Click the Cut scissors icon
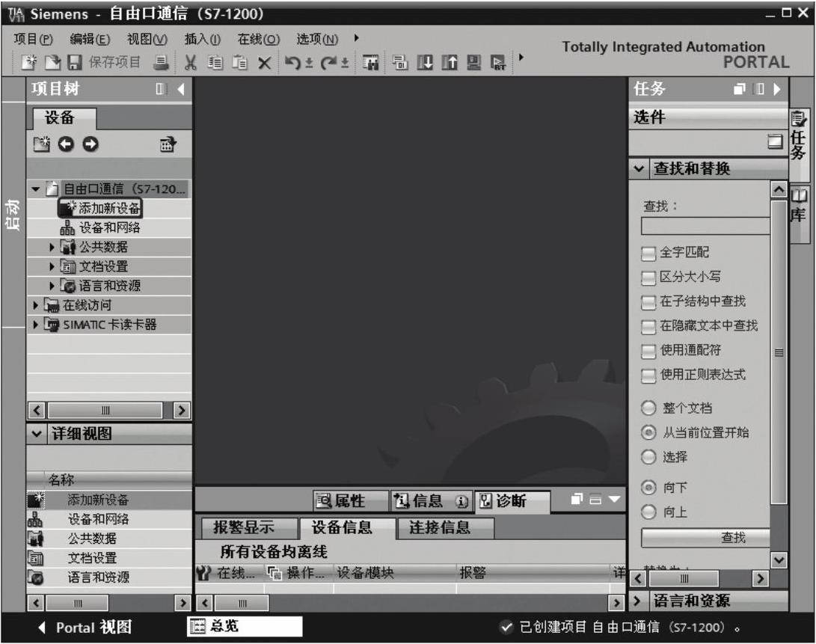Image resolution: width=816 pixels, height=644 pixels. pos(190,63)
